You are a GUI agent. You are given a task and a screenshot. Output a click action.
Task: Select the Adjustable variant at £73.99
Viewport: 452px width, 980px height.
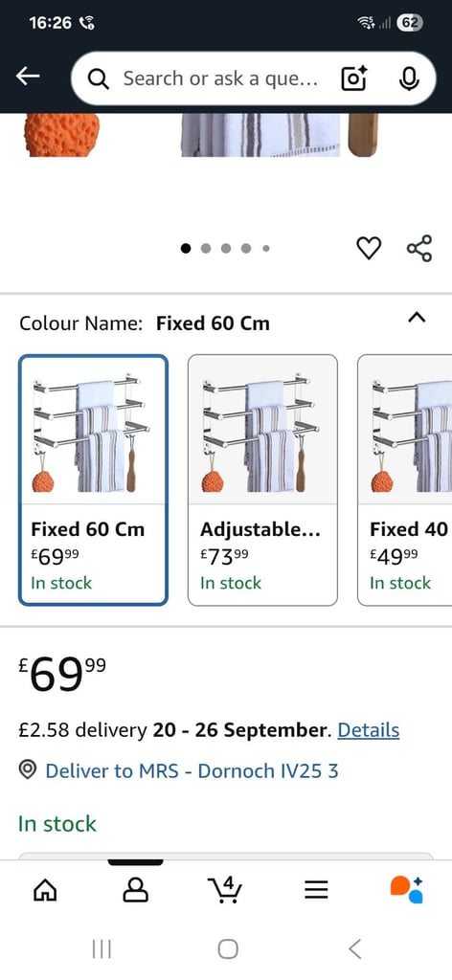coord(262,480)
